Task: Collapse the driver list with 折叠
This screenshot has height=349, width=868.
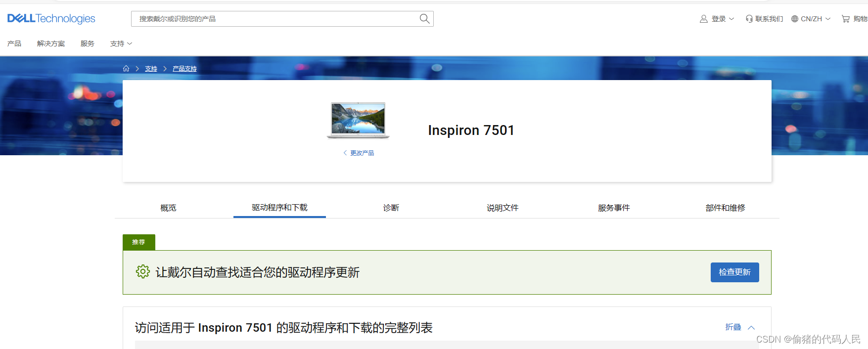Action: pyautogui.click(x=740, y=327)
